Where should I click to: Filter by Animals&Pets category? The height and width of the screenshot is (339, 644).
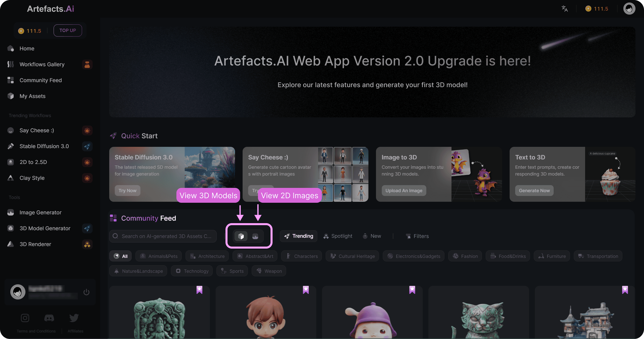[159, 256]
